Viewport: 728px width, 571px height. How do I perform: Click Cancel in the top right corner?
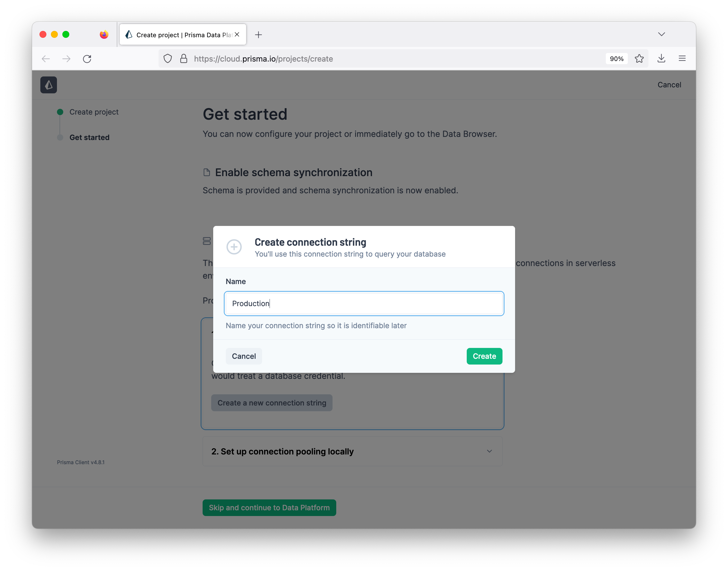[670, 84]
